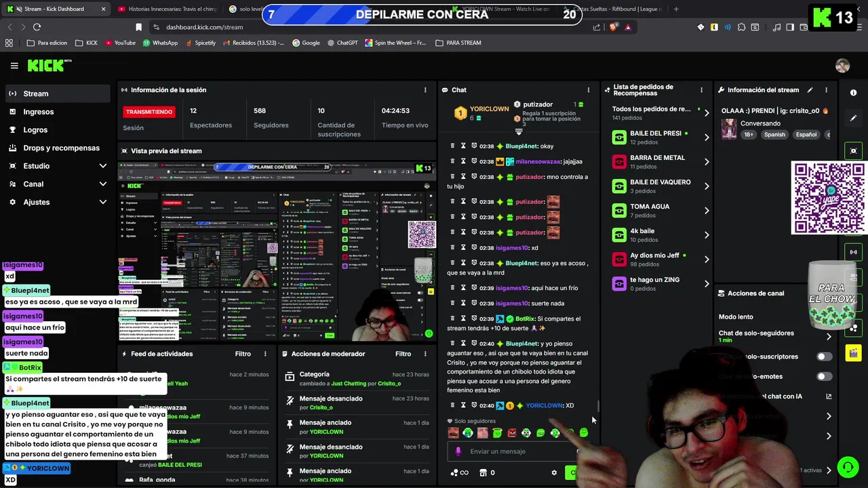Open Filtro in Acciones de moderador
Screen dimensions: 868x488
click(403, 354)
